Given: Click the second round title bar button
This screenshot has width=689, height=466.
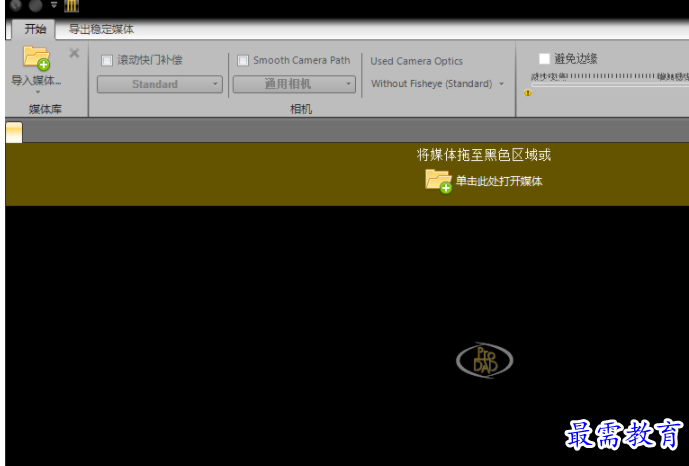Looking at the screenshot, I should [x=36, y=5].
